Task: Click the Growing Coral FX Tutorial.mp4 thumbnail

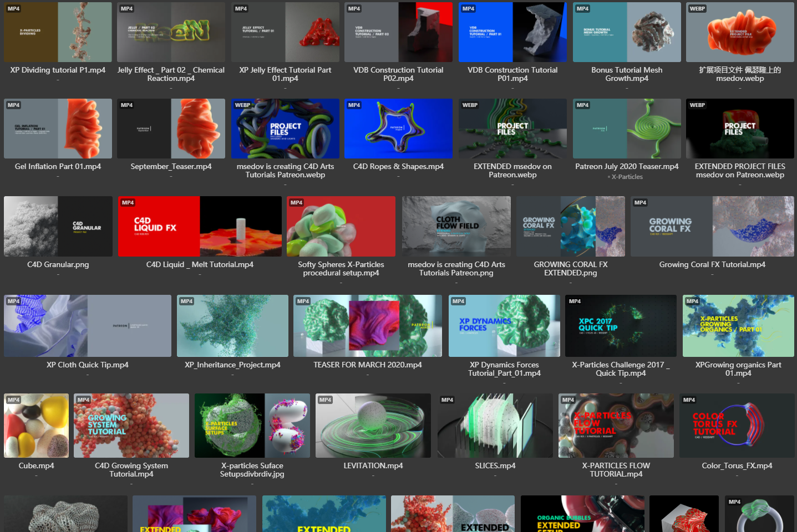Action: click(x=712, y=226)
